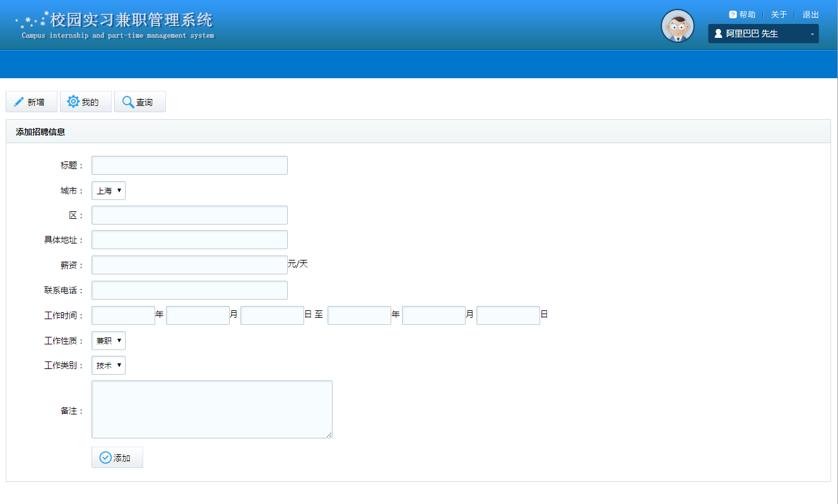Click the pencil icon on 新增 button
Viewport: 838px width, 504px height.
(x=19, y=102)
